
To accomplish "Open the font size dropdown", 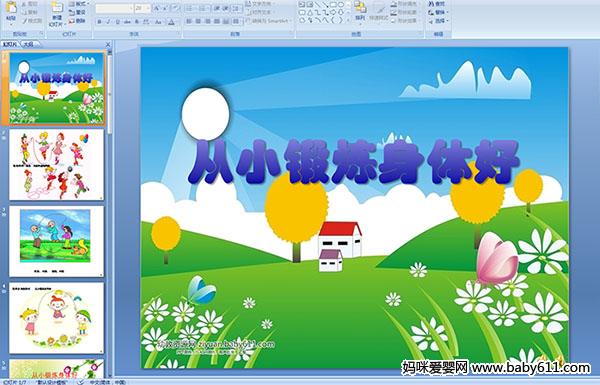I will click(x=142, y=8).
